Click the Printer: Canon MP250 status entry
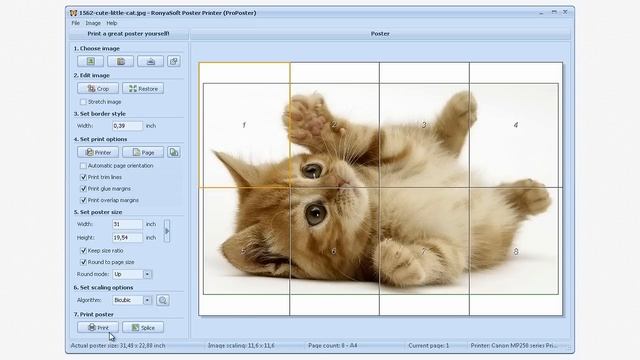Image resolution: width=640 pixels, height=360 pixels. click(x=514, y=346)
